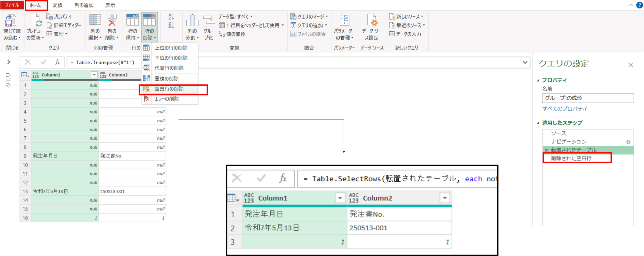Open gear settings for ナビゲーション step
Image resolution: width=644 pixels, height=256 pixels.
click(628, 142)
